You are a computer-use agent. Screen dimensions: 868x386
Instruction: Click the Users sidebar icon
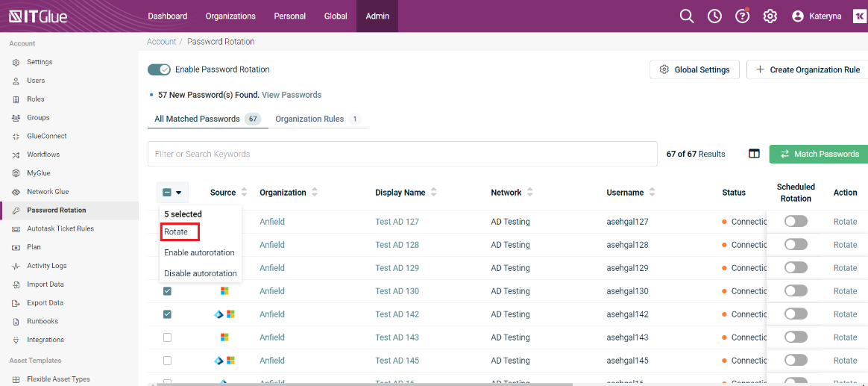point(16,81)
